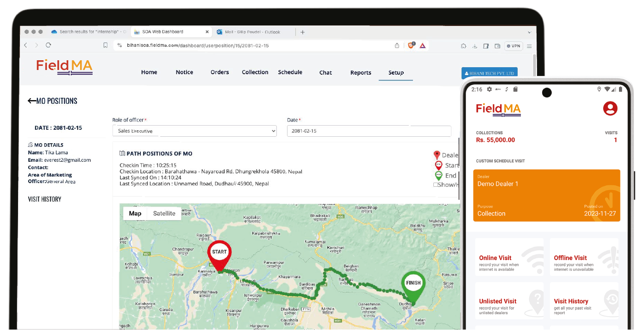This screenshot has width=644, height=330.
Task: Click the Start pin icon in the legend
Action: [438, 165]
